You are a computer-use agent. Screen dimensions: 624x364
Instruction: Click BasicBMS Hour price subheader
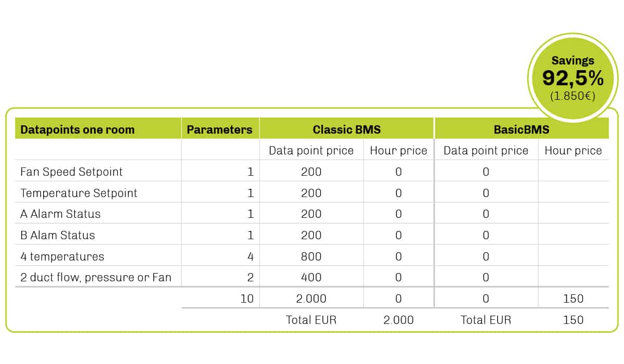point(573,151)
